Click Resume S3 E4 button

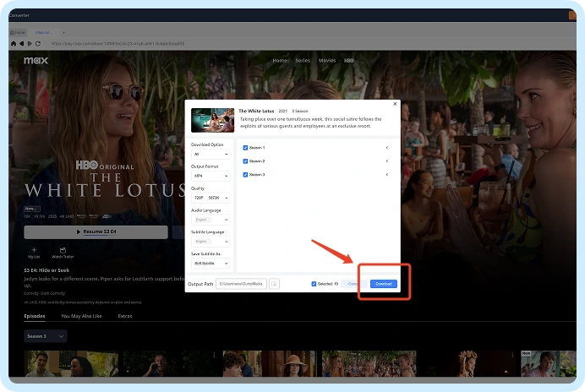point(96,232)
